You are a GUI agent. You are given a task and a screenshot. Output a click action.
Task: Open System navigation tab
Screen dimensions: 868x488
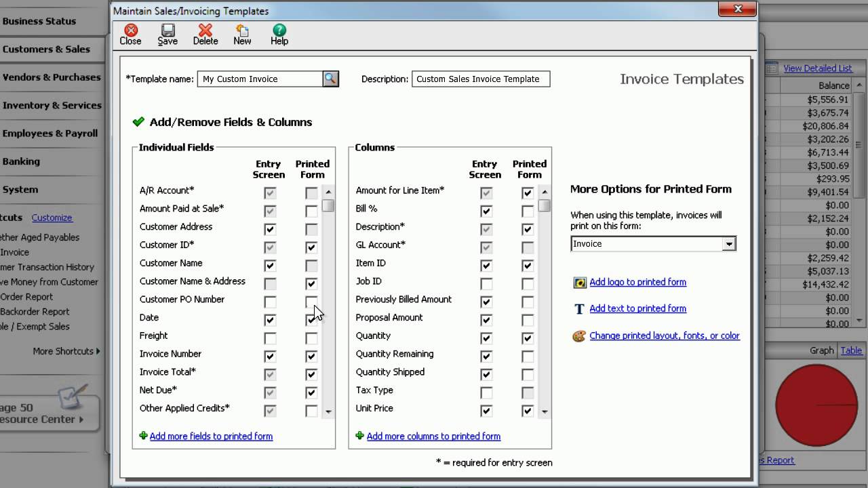click(52, 190)
